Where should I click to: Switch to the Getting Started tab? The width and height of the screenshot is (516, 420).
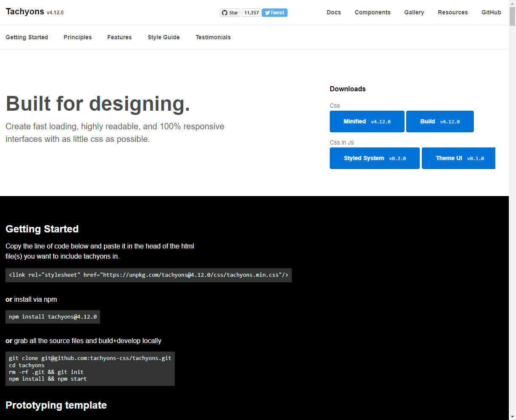click(27, 37)
